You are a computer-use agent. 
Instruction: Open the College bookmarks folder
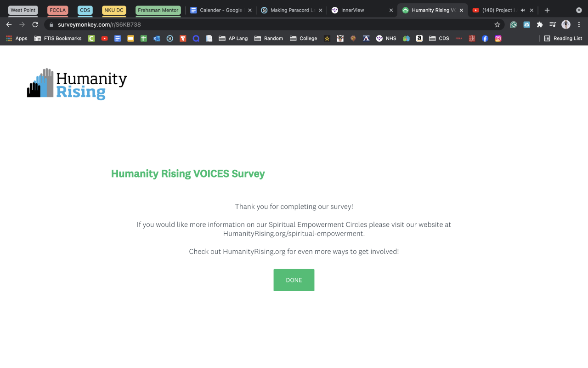(x=303, y=39)
